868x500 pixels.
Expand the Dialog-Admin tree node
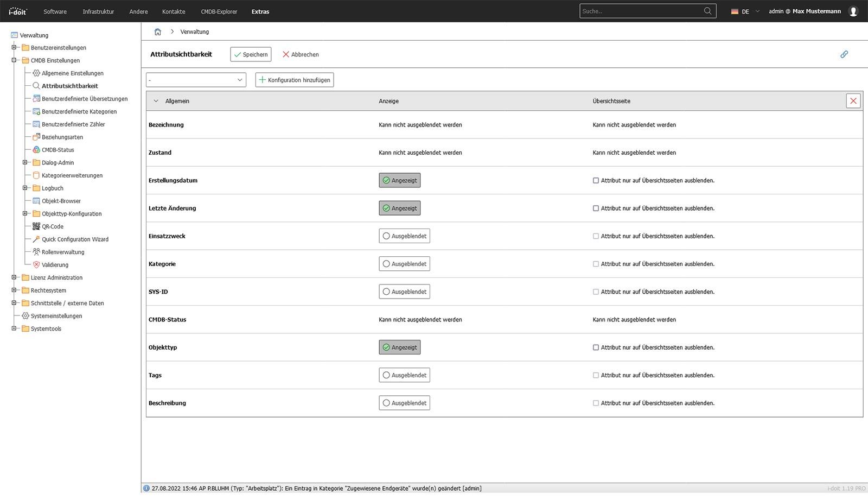point(25,162)
